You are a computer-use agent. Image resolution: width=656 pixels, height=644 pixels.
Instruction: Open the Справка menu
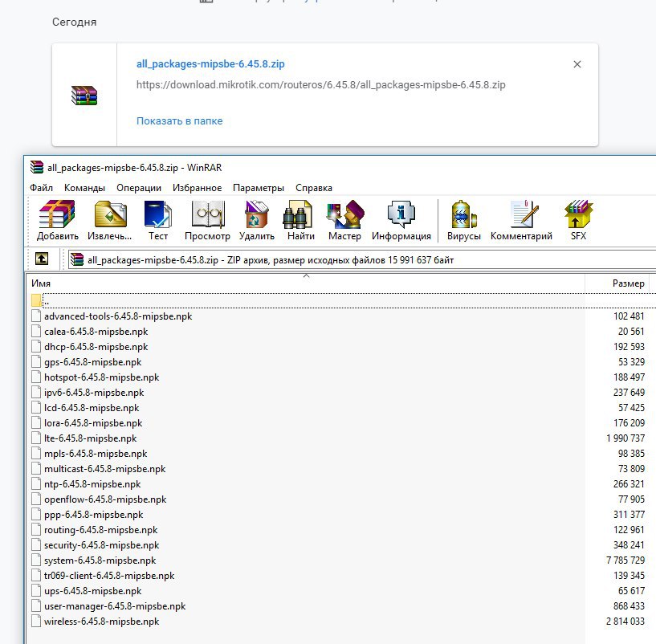tap(314, 188)
